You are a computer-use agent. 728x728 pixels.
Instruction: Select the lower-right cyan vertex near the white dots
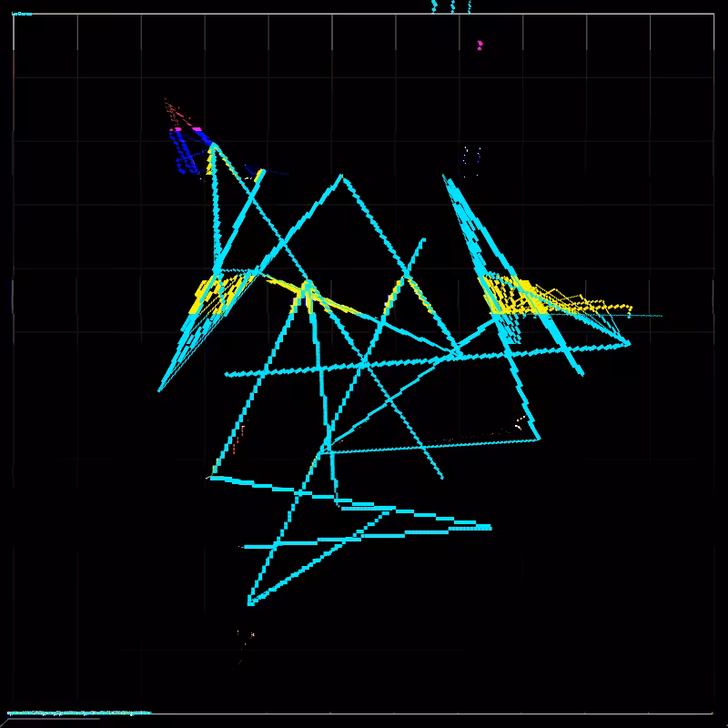pyautogui.click(x=538, y=438)
